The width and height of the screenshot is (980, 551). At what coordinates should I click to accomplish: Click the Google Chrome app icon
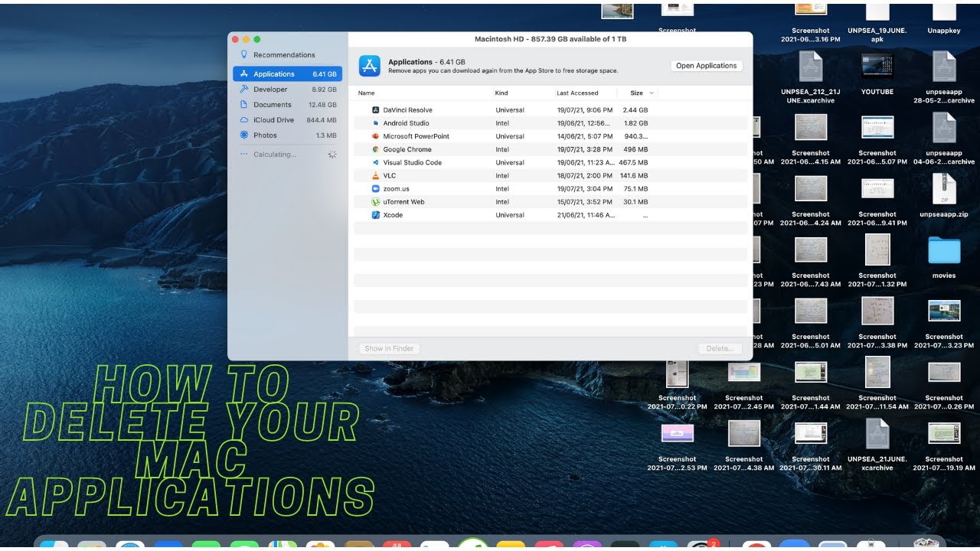coord(376,149)
